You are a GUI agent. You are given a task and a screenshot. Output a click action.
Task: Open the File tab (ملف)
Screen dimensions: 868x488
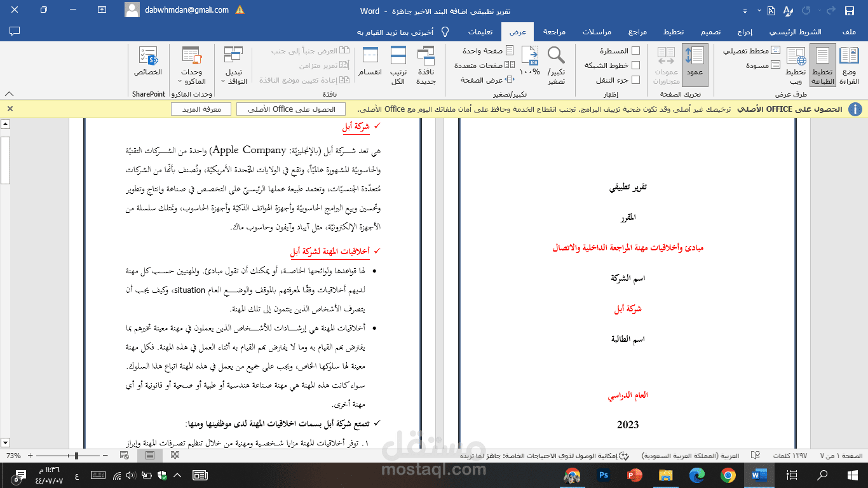click(x=848, y=32)
